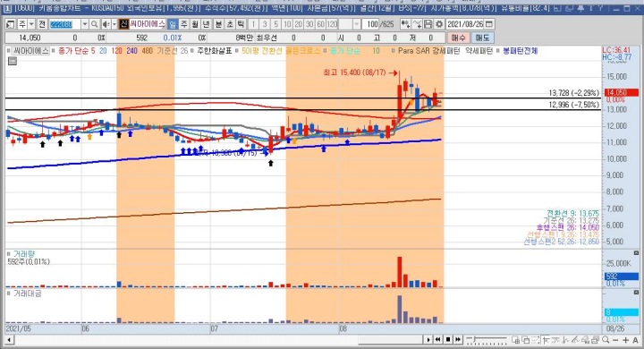Select the 년 (yearly) period toggle

click(x=207, y=24)
